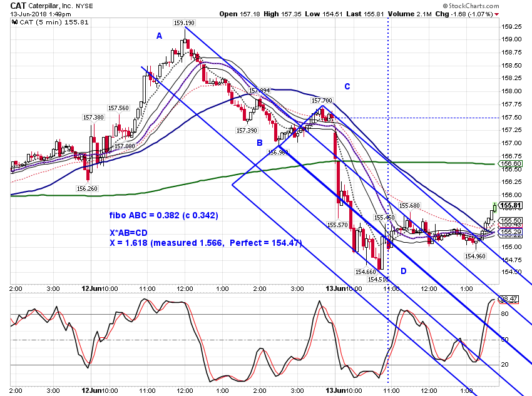Click the 157.560 price label
Screen dimensions: 532x396
(x=118, y=108)
